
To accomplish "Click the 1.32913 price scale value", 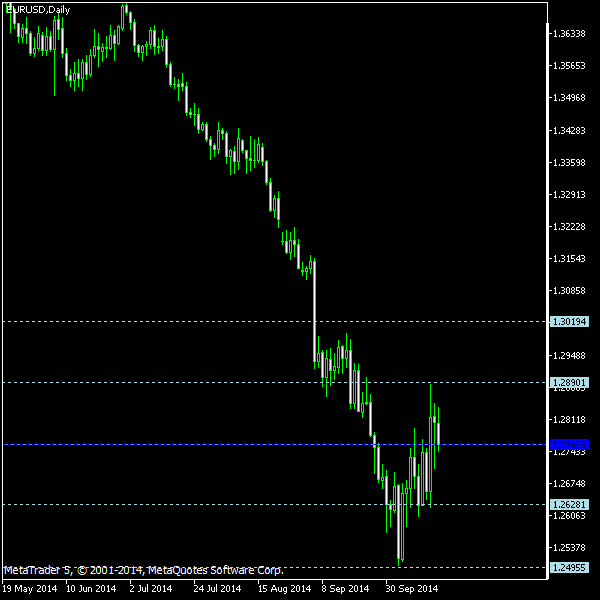I will click(569, 194).
